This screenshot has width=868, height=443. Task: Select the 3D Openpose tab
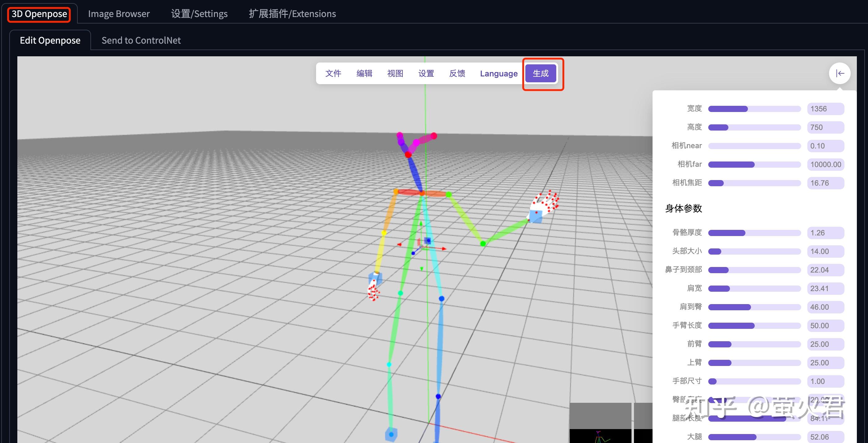pyautogui.click(x=39, y=14)
